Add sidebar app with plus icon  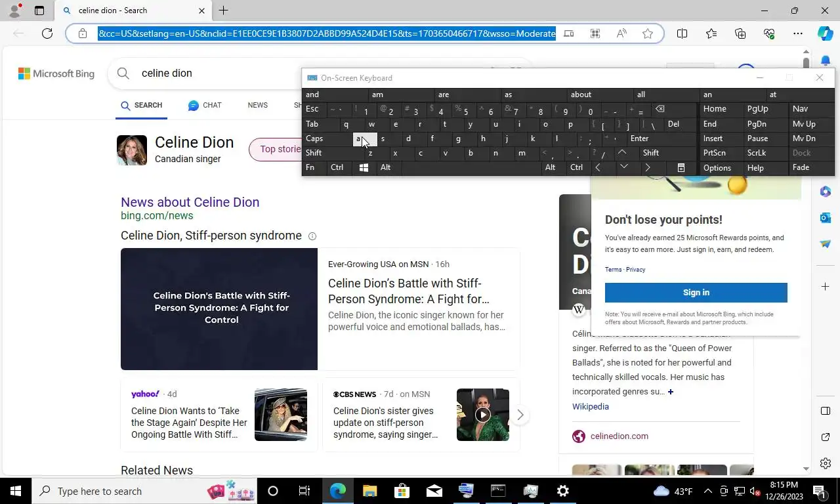pyautogui.click(x=826, y=287)
